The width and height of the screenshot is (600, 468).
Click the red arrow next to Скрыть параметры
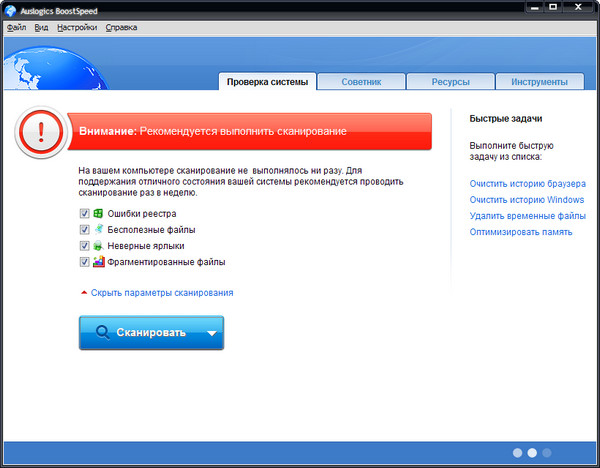[x=84, y=293]
